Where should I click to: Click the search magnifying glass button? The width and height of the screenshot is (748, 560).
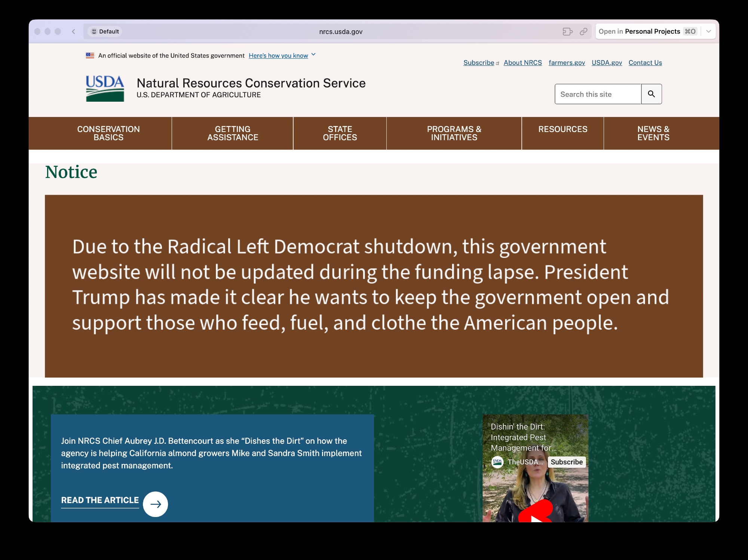pyautogui.click(x=651, y=94)
